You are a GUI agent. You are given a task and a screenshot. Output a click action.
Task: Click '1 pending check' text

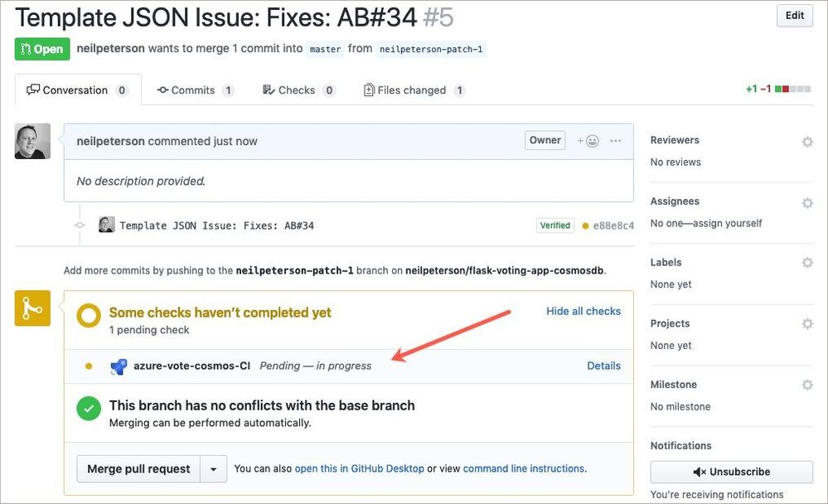pos(149,330)
